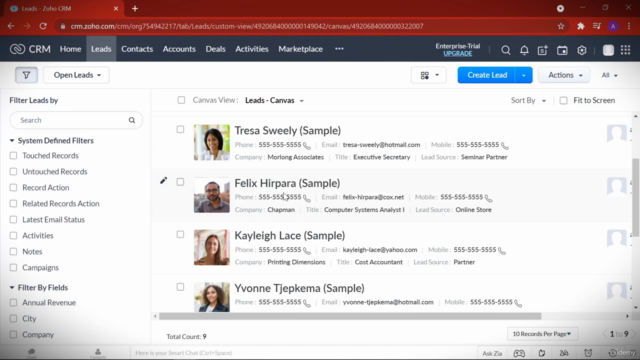Check the Touched Records filter
Screen dimensions: 640x360
click(x=13, y=156)
